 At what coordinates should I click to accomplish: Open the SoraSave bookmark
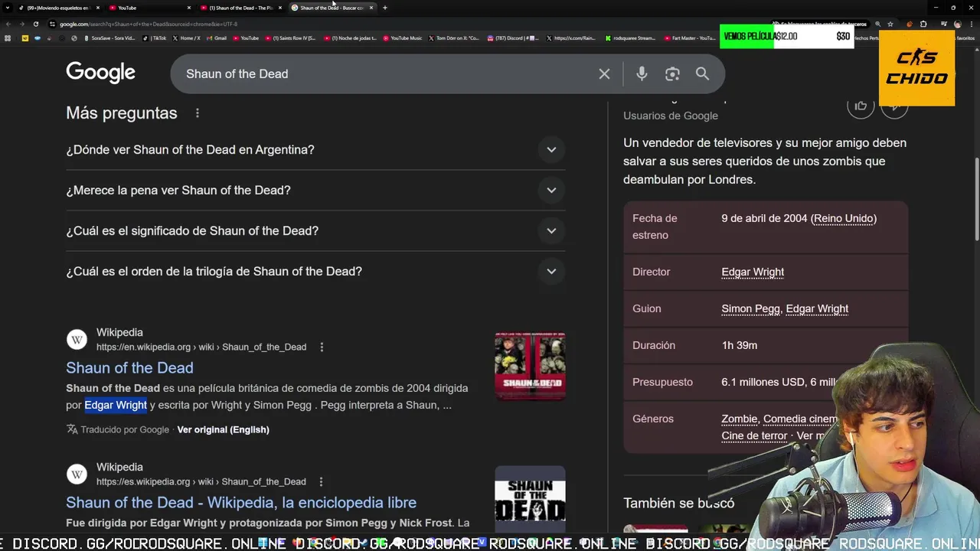(109, 37)
